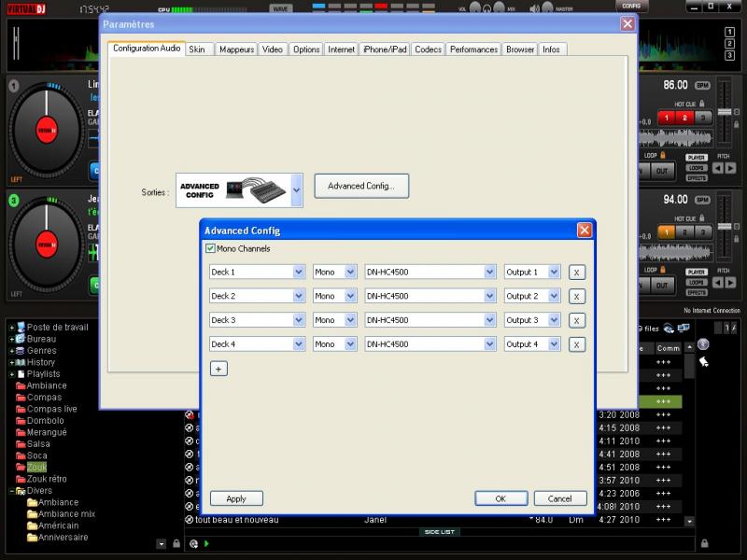Screen dimensions: 747x560
Task: Click hot cue 1 on the top deck
Action: coord(667,118)
